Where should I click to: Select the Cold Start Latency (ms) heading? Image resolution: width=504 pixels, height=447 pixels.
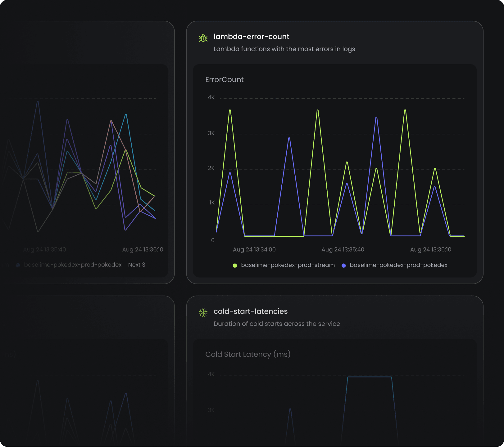click(x=247, y=354)
